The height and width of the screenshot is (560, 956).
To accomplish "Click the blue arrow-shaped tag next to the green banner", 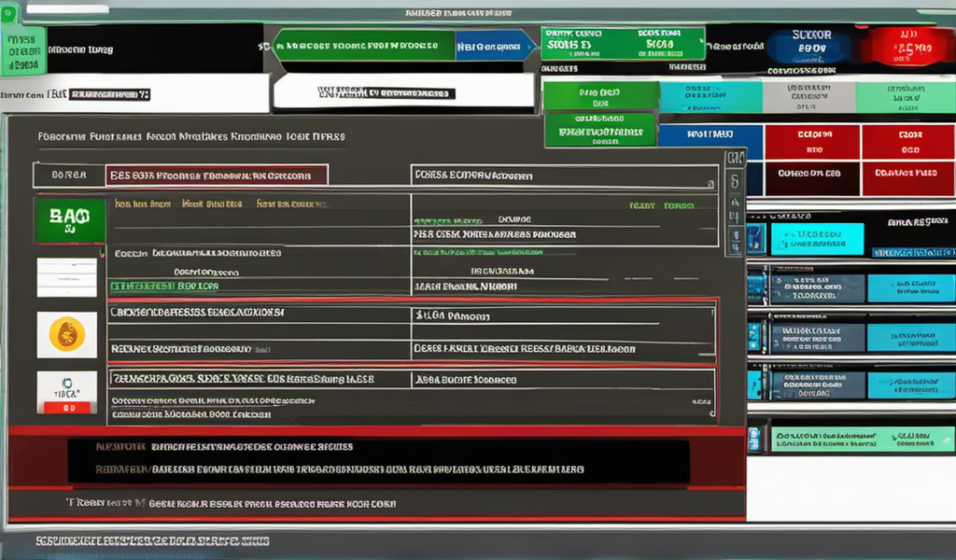I will (x=496, y=45).
